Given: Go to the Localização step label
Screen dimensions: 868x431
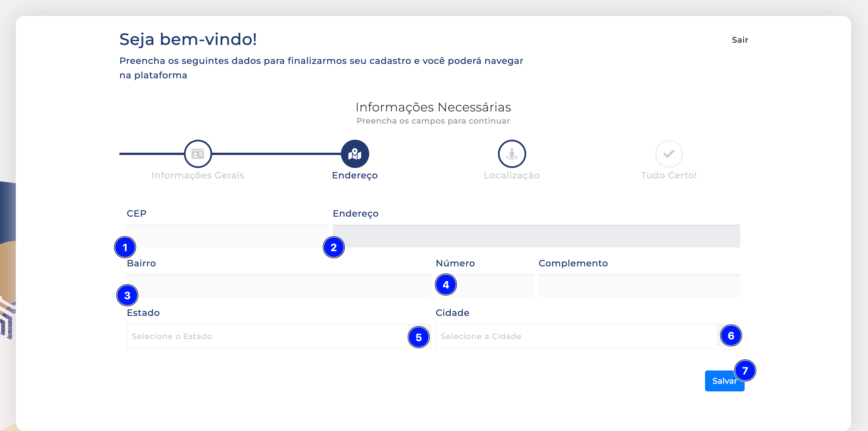Looking at the screenshot, I should tap(512, 175).
